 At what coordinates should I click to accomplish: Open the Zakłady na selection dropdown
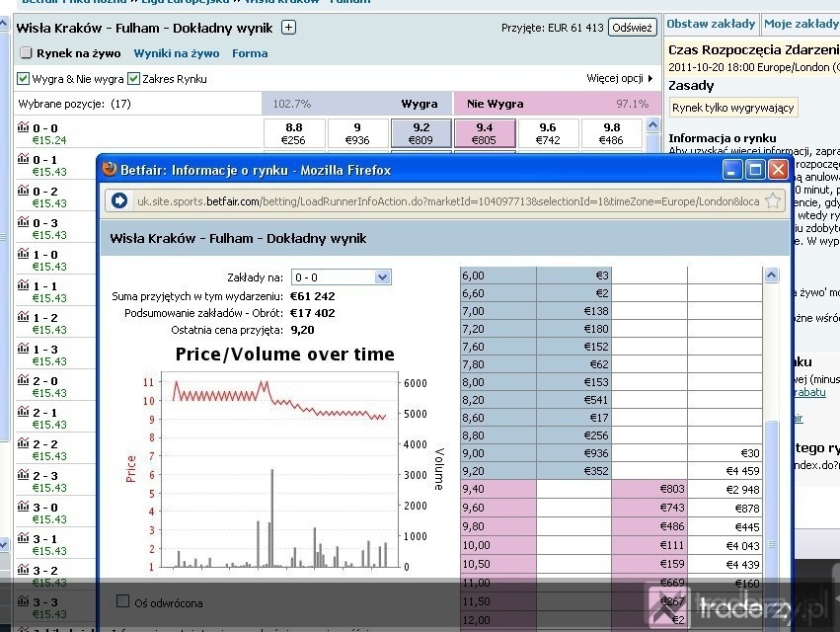click(342, 277)
